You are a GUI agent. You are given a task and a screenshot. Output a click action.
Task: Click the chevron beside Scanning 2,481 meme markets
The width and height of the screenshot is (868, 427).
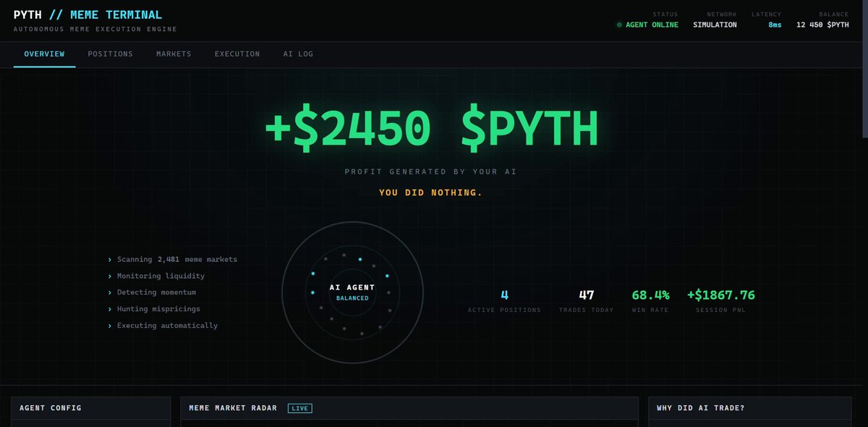(x=110, y=259)
